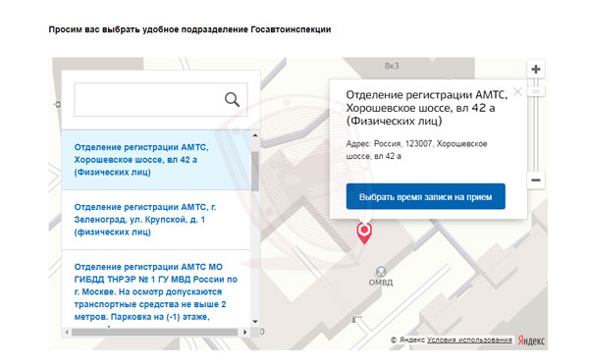Open Условия использования link
Screen dimensions: 589x364
[x=469, y=339]
